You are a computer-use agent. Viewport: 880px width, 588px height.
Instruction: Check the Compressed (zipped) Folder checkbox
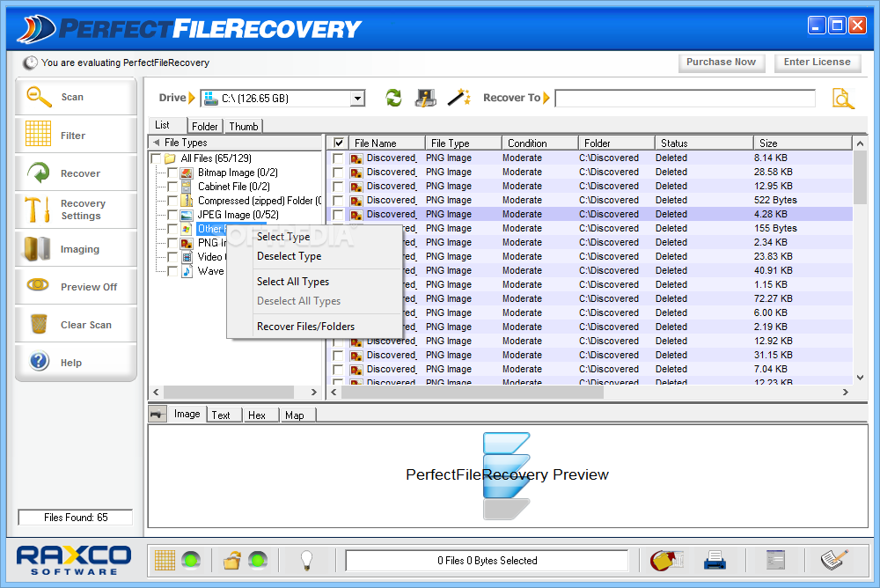tap(172, 201)
